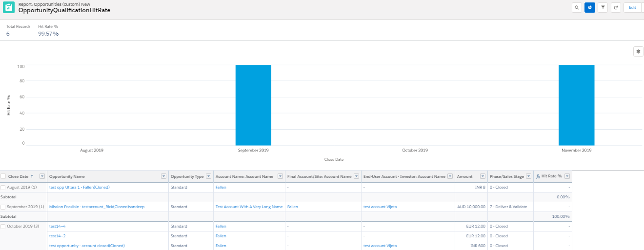
Task: Check the September 2019 group checkbox
Action: (x=3, y=207)
